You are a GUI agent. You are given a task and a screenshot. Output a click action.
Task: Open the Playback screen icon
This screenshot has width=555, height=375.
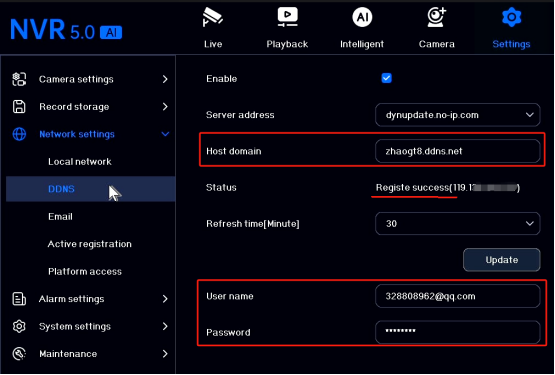[x=287, y=17]
